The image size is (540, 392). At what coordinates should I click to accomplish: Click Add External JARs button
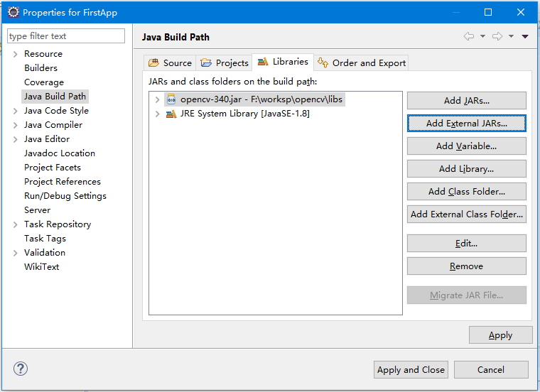(466, 124)
